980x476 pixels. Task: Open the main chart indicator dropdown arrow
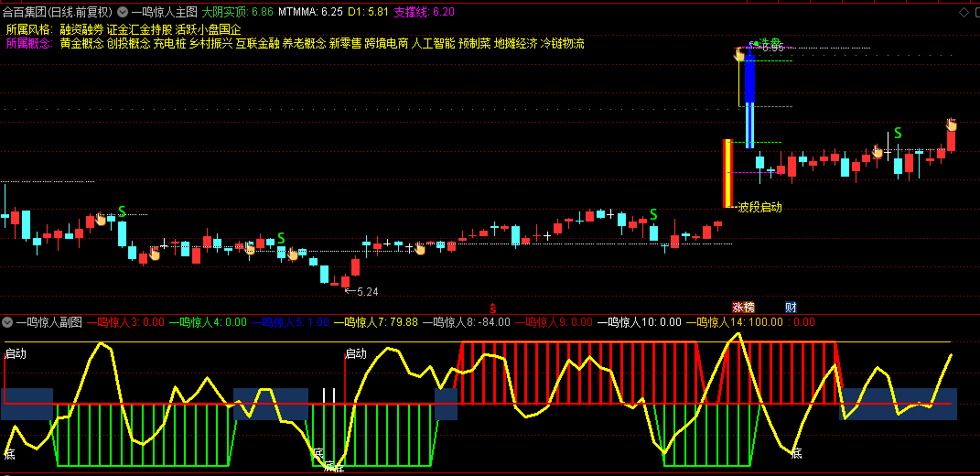click(123, 12)
